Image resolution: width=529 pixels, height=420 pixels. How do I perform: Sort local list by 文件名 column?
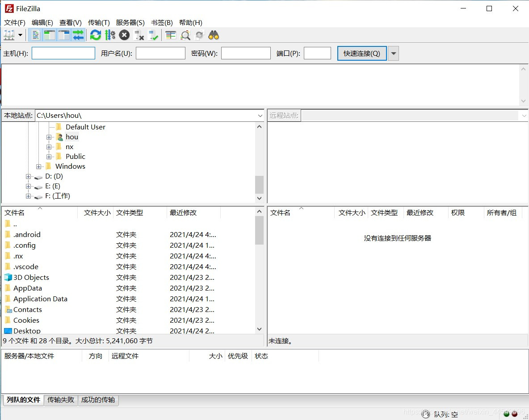pos(40,213)
